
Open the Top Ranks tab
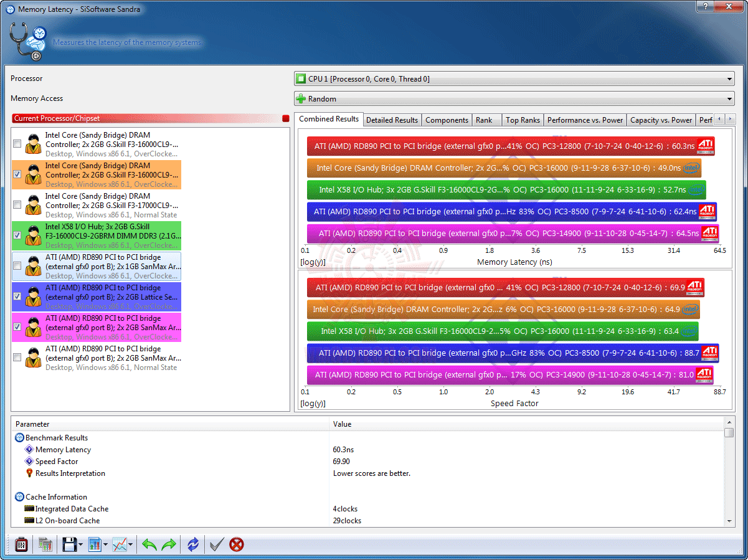523,120
